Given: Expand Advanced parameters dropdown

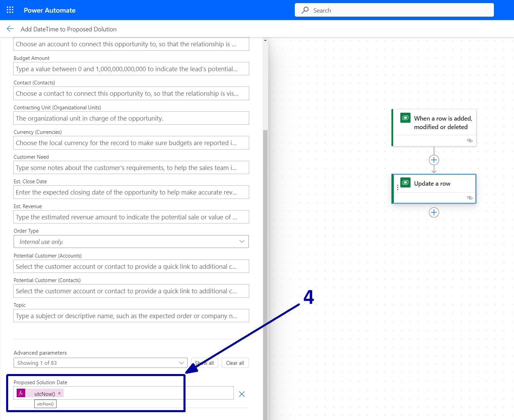Looking at the screenshot, I should pyautogui.click(x=100, y=363).
